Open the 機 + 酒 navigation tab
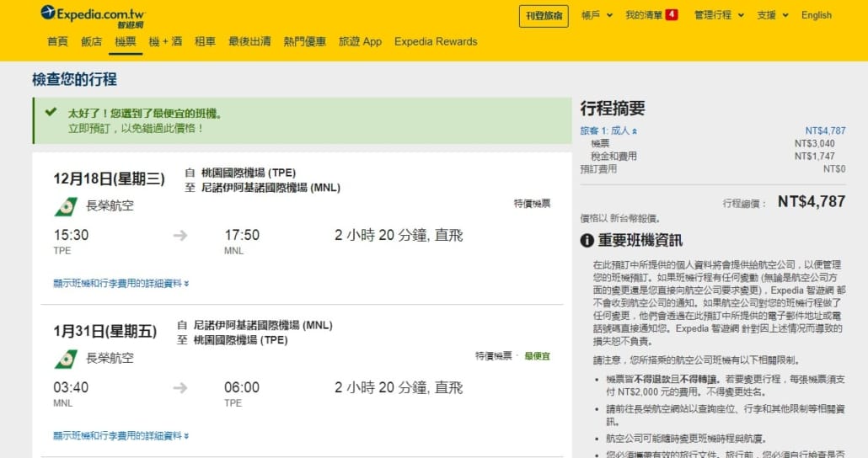This screenshot has width=868, height=458. 165,41
